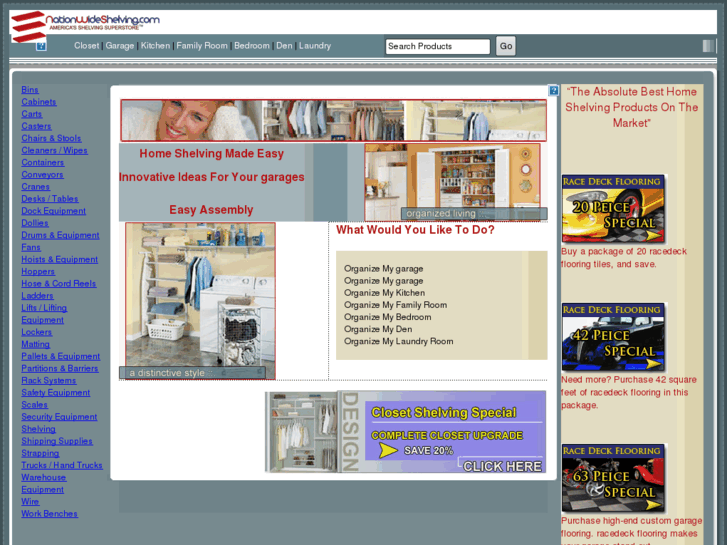727x545 pixels.
Task: Open the Shipping Supplies link
Action: coord(57,441)
